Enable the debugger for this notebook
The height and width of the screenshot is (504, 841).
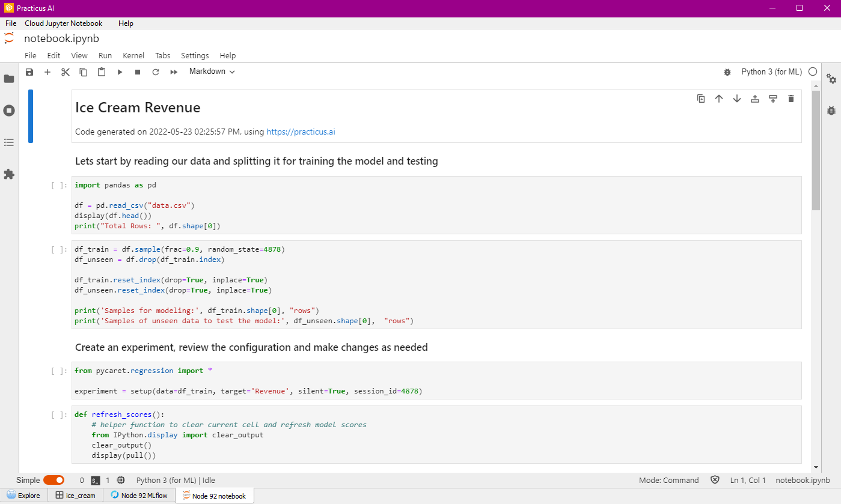point(727,71)
